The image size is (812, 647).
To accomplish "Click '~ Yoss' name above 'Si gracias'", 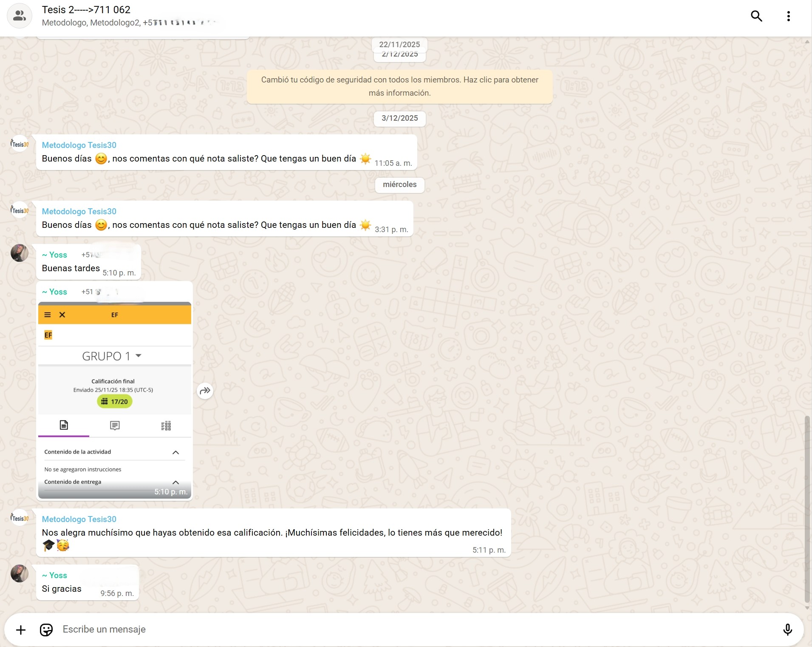I will click(54, 575).
